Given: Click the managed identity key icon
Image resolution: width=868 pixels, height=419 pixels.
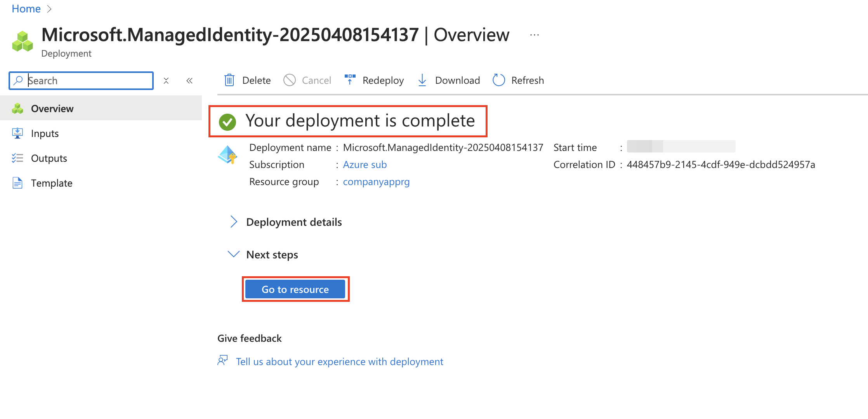Looking at the screenshot, I should point(227,155).
